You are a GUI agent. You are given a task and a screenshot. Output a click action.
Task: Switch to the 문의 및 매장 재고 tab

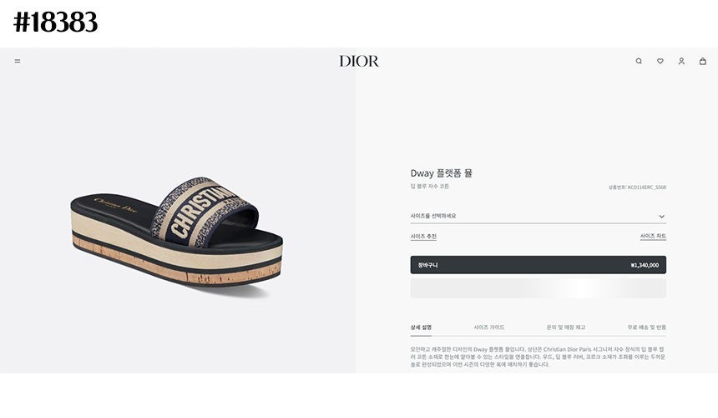point(566,327)
